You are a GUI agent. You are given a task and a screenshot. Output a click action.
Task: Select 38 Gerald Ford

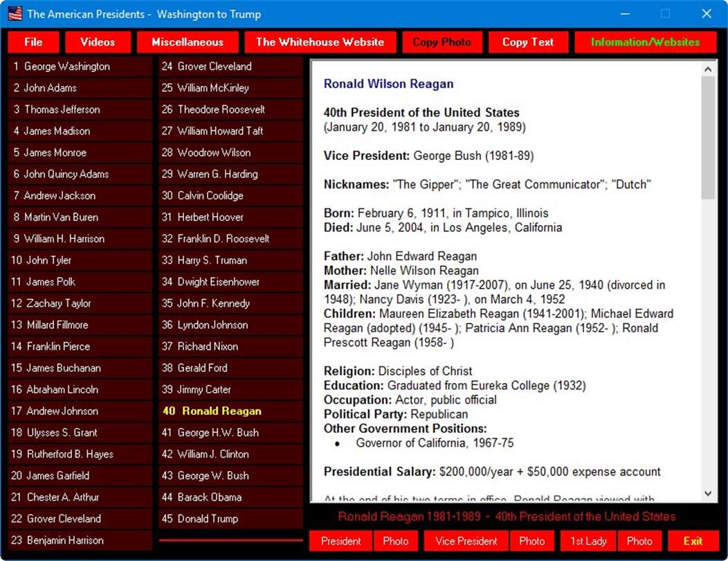pos(230,368)
